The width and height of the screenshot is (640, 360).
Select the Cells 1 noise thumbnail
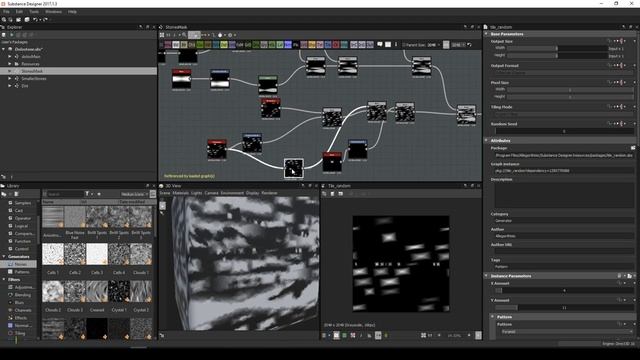click(x=53, y=254)
